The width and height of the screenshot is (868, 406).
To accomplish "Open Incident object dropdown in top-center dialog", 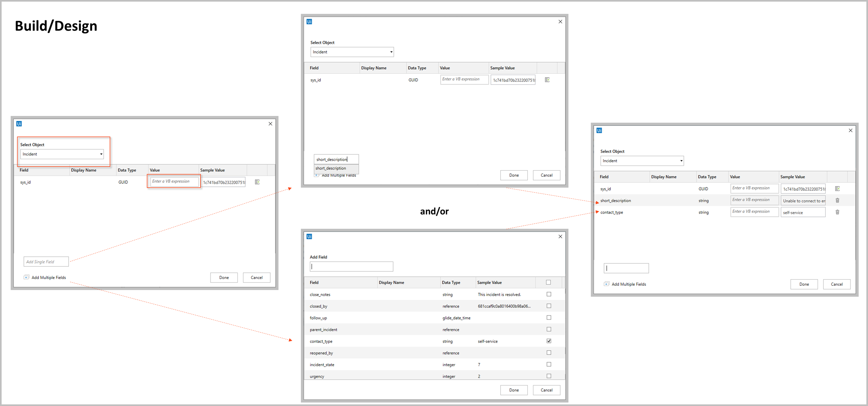I will pos(352,52).
